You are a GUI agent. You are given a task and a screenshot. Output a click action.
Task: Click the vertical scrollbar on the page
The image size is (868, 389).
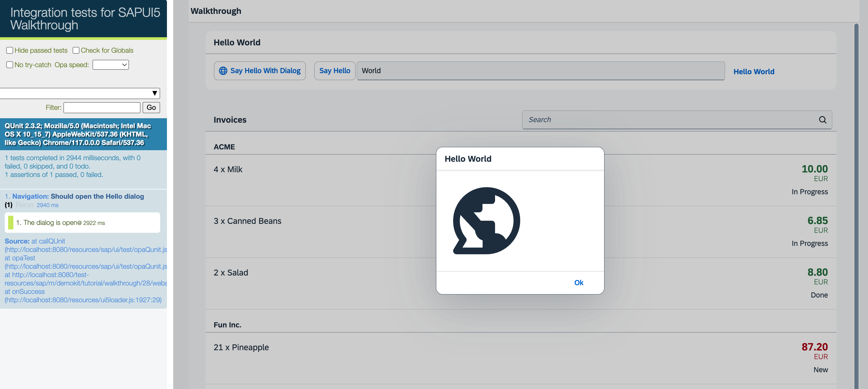click(x=856, y=202)
